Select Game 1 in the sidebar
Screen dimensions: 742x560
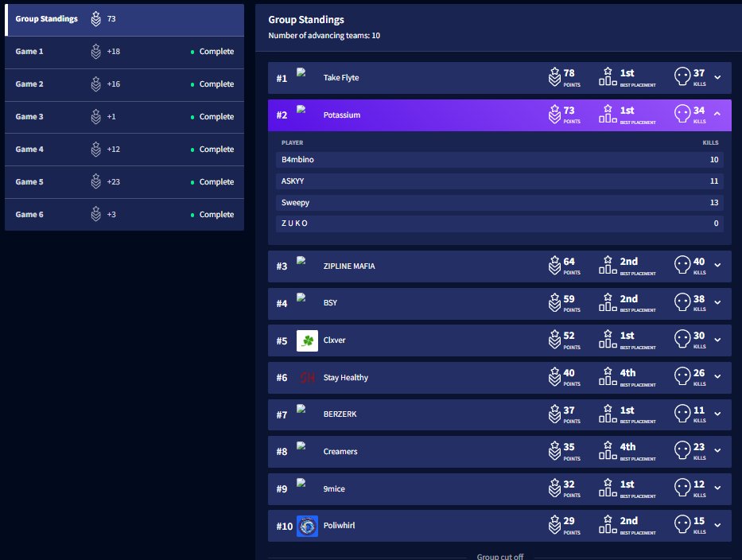pyautogui.click(x=124, y=52)
